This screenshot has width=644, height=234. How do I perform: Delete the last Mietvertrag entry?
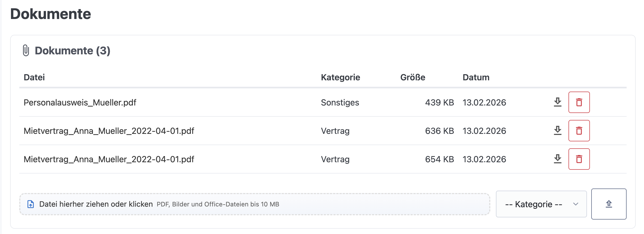[x=579, y=159]
